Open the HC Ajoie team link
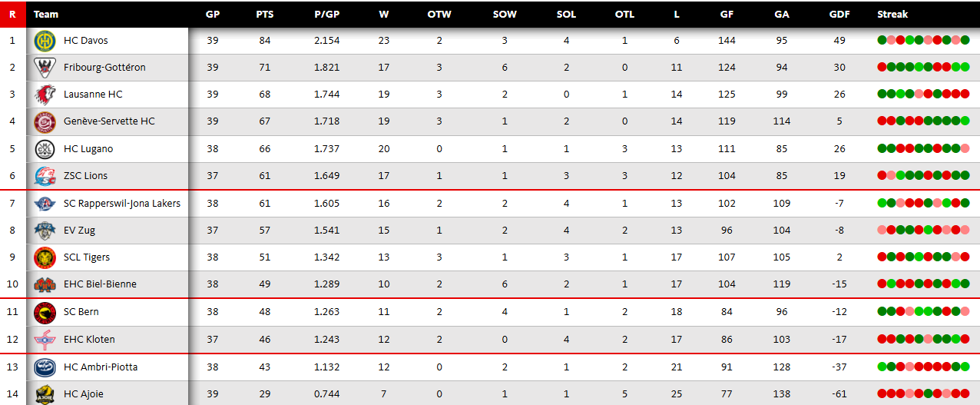Screen dimensions: 980x405 83,394
